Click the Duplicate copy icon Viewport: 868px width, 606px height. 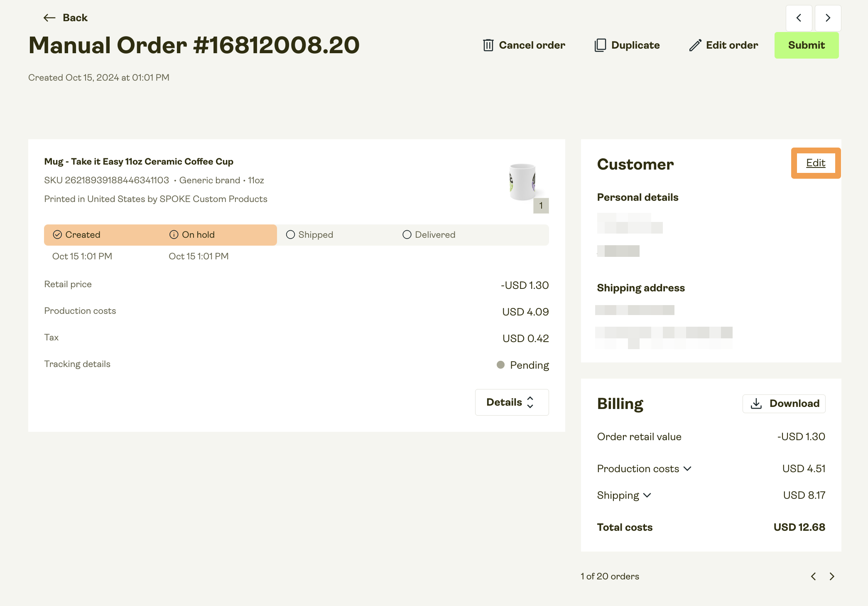coord(600,45)
